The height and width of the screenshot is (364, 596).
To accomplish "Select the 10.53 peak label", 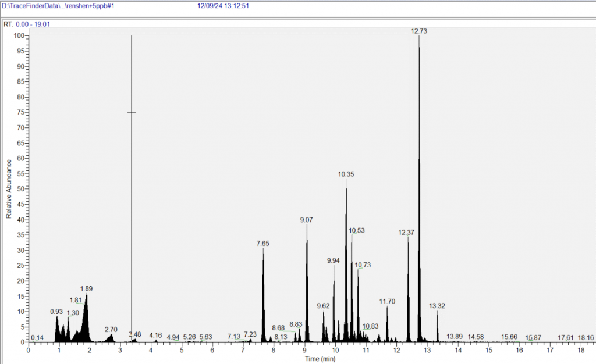I will point(357,230).
